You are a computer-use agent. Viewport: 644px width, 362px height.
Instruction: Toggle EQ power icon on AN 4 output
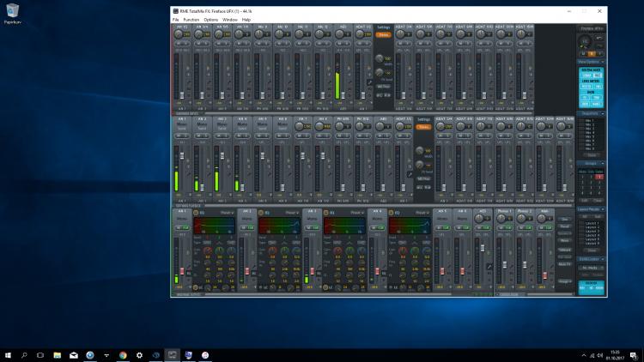tap(391, 213)
